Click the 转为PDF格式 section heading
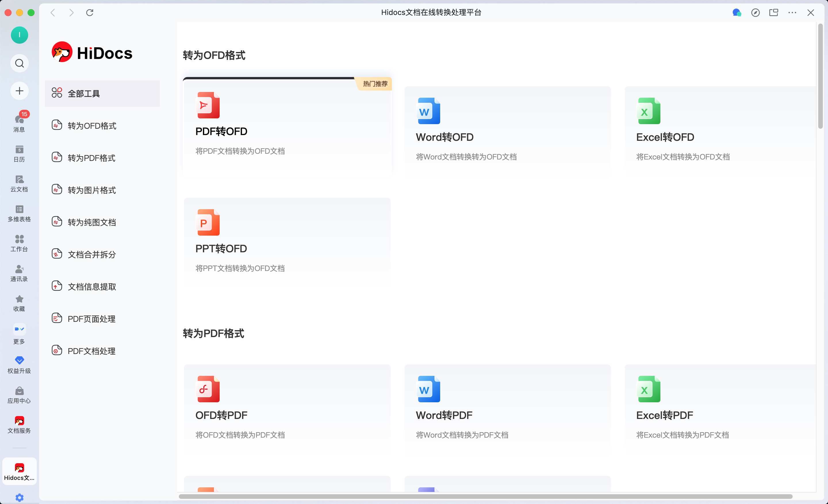The image size is (828, 504). [x=213, y=333]
